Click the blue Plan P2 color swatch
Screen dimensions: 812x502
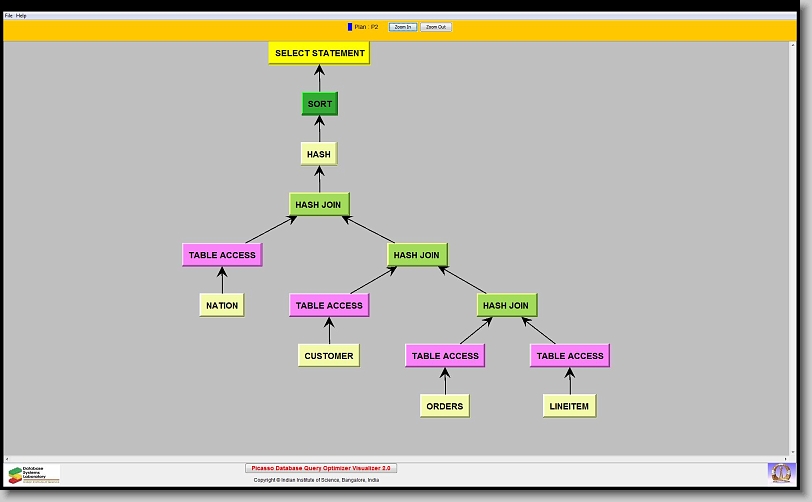click(x=350, y=27)
